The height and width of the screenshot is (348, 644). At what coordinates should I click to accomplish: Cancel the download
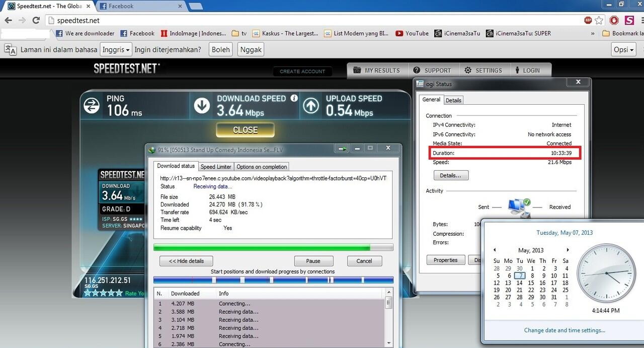click(364, 261)
